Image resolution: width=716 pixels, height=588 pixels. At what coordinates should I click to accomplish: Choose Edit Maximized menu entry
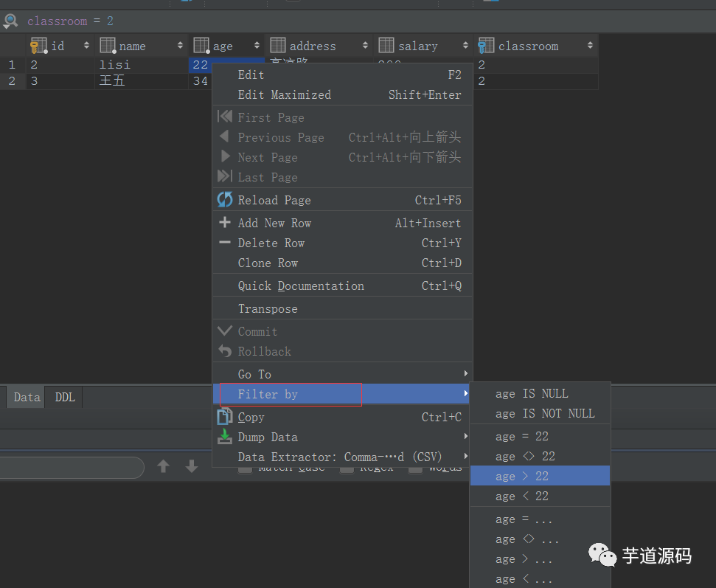342,94
